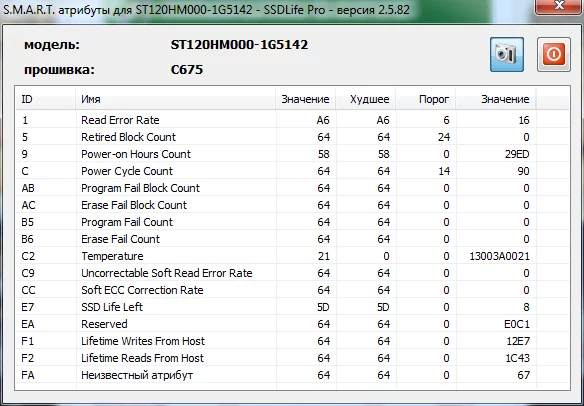Close the S.M.A.R.T. attributes window
Viewport: 584px width, 406px height.
click(x=559, y=6)
